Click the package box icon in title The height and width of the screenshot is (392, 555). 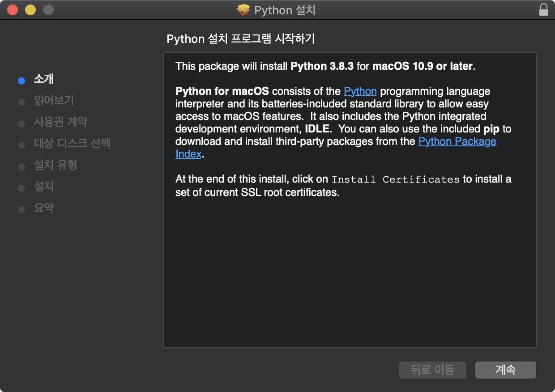coord(243,10)
